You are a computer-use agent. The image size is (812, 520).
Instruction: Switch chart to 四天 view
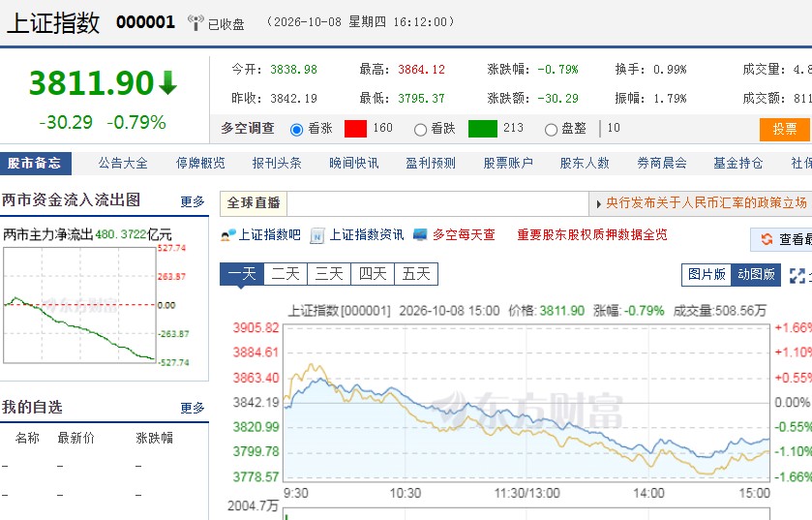[x=373, y=274]
